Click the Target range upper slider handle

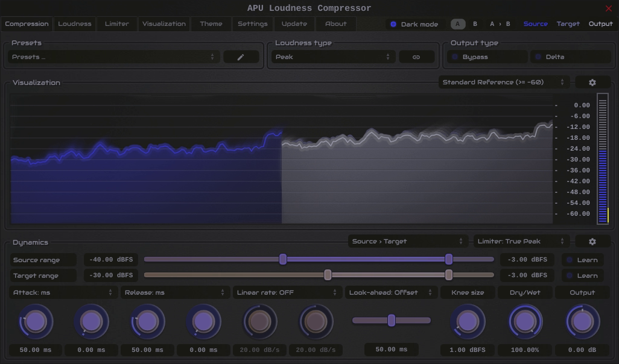tap(448, 275)
